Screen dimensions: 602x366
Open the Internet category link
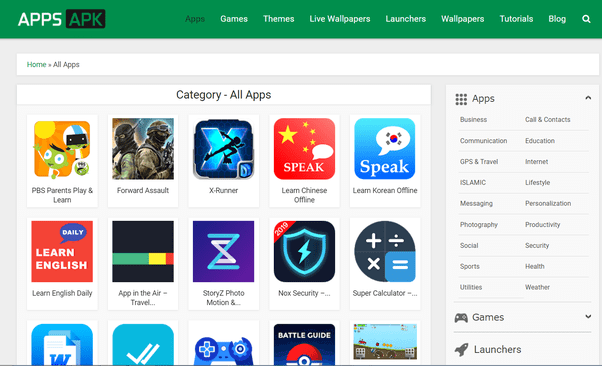tap(536, 162)
